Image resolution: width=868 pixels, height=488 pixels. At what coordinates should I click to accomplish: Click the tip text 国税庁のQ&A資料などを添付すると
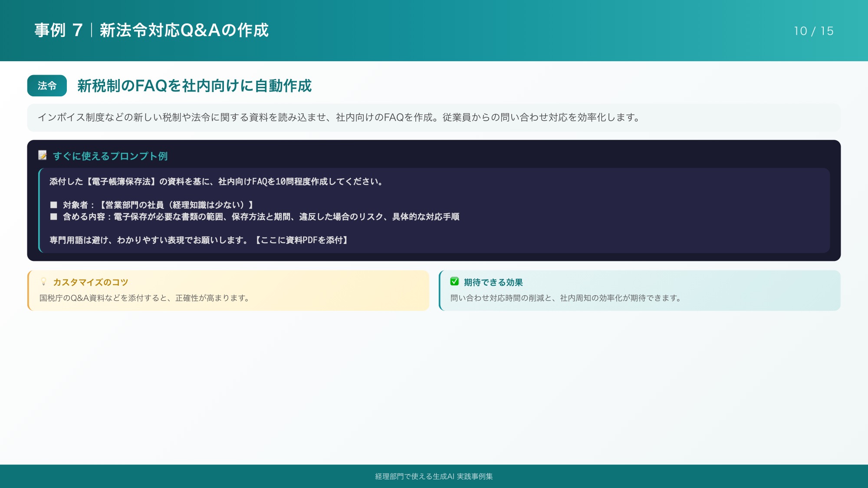coord(145,298)
